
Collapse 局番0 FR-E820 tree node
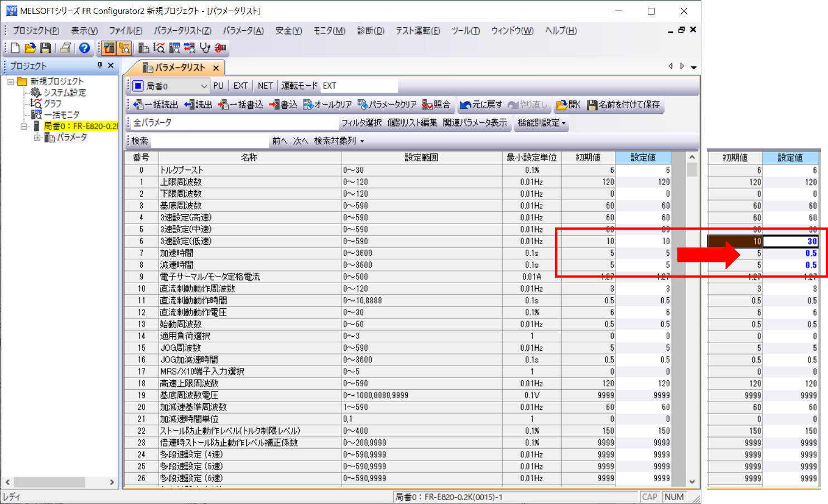[x=24, y=126]
